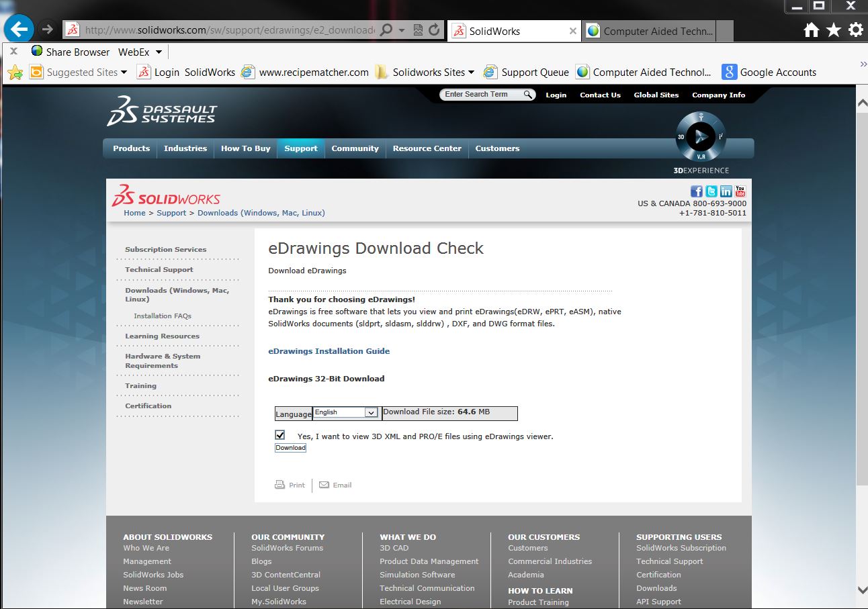The width and height of the screenshot is (868, 609).
Task: Click the Contact Us link
Action: 600,95
